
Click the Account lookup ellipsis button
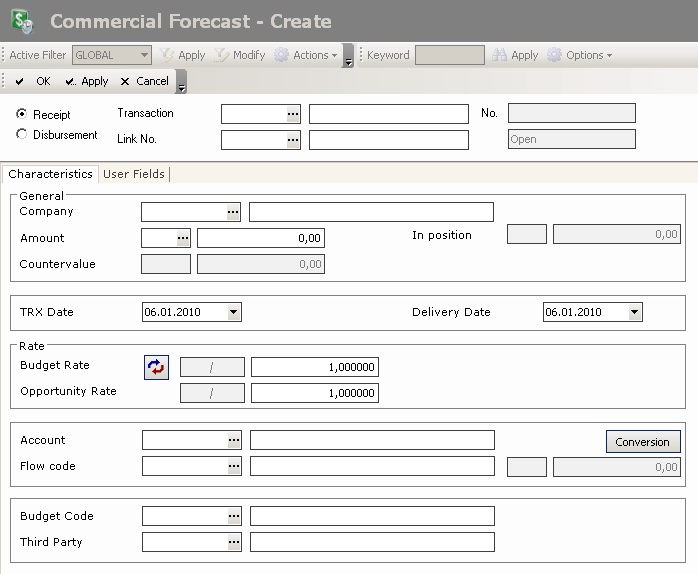[x=234, y=440]
